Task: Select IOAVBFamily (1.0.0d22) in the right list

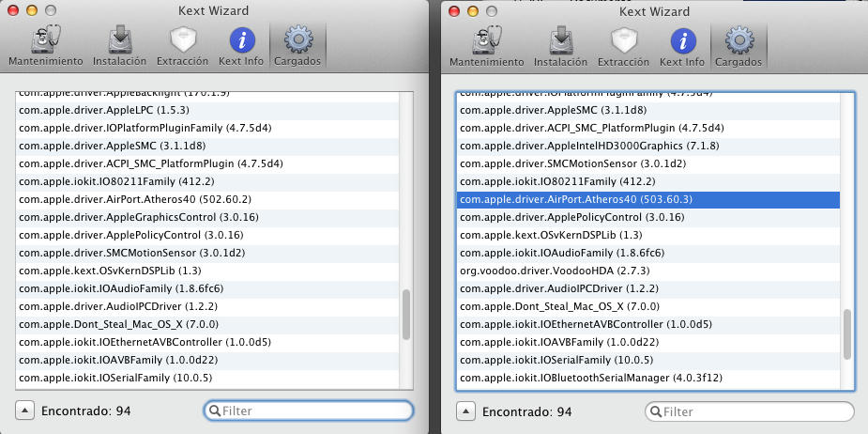Action: (x=647, y=342)
